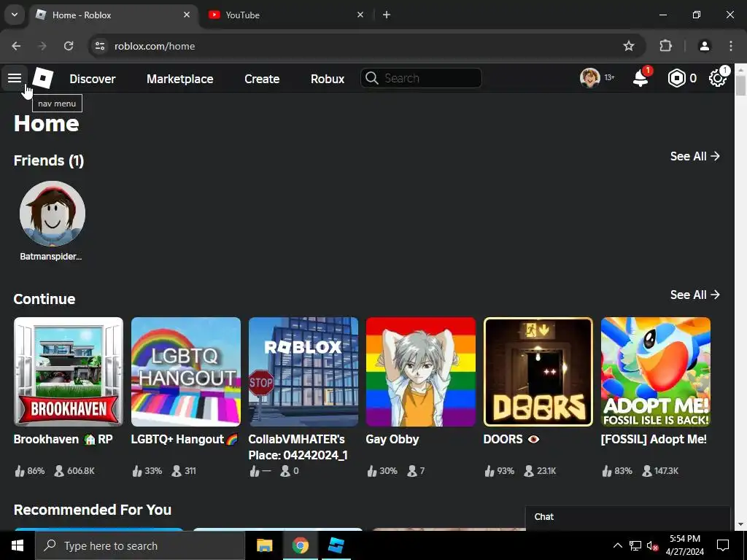This screenshot has width=747, height=560.
Task: Open the network tray icon
Action: click(x=635, y=545)
